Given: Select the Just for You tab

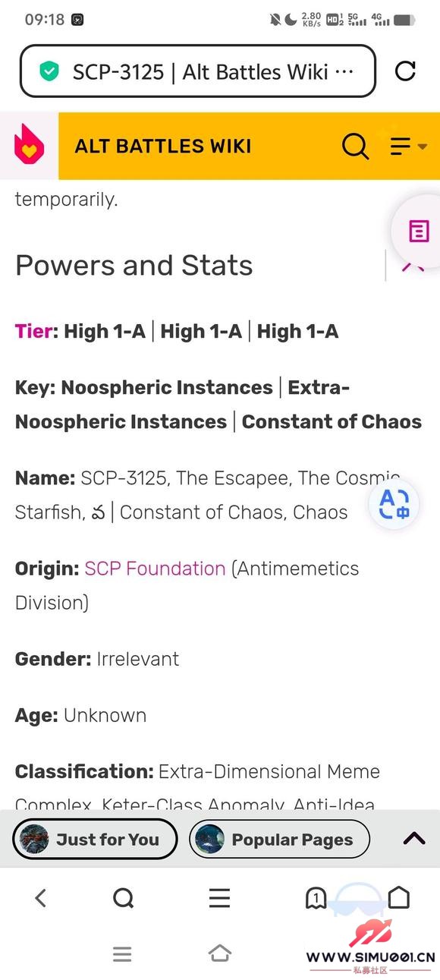Looking at the screenshot, I should (x=95, y=840).
